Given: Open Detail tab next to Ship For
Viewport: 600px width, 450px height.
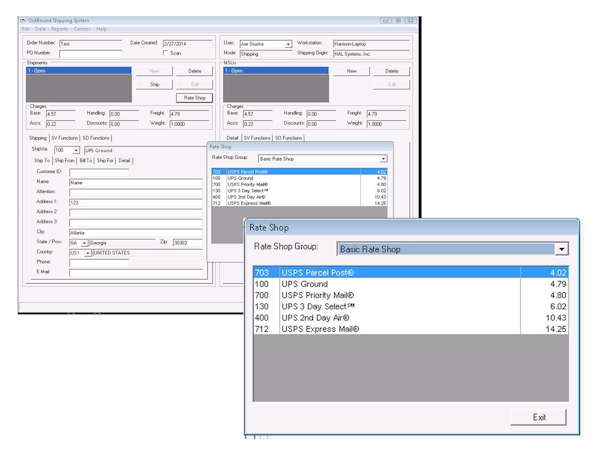Looking at the screenshot, I should (x=124, y=161).
